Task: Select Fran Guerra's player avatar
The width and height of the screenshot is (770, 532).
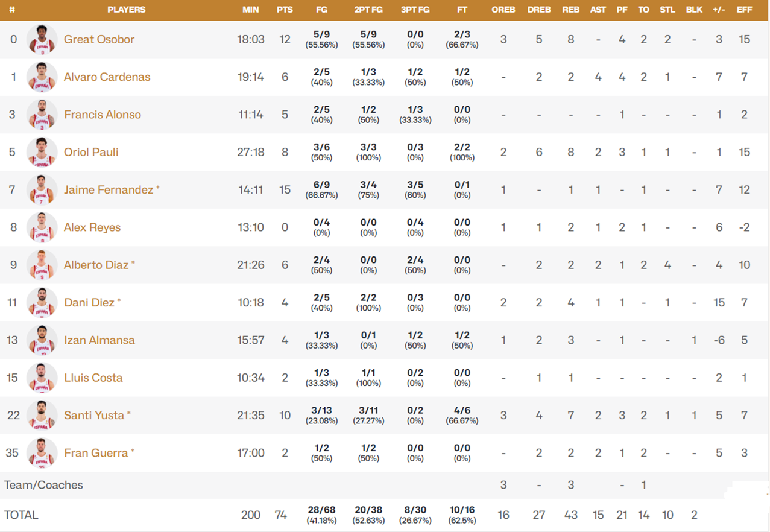Action: coord(42,453)
